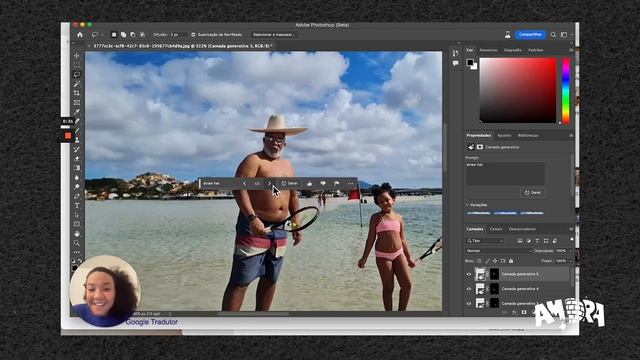
Task: Select the Blur tool
Action: pos(77,178)
